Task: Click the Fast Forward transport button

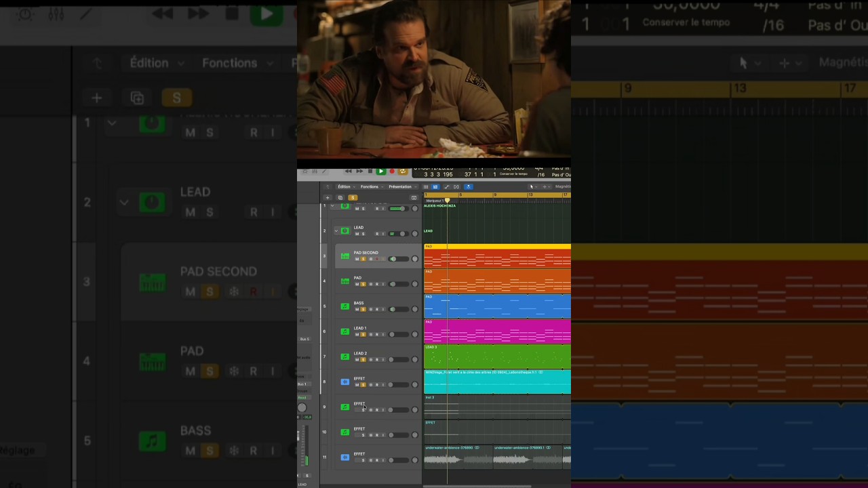Action: [x=359, y=171]
